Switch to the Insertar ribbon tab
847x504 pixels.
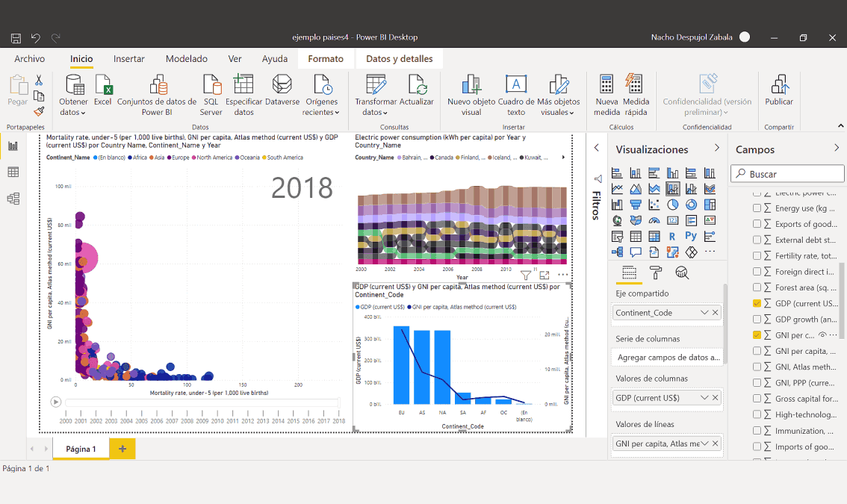128,58
